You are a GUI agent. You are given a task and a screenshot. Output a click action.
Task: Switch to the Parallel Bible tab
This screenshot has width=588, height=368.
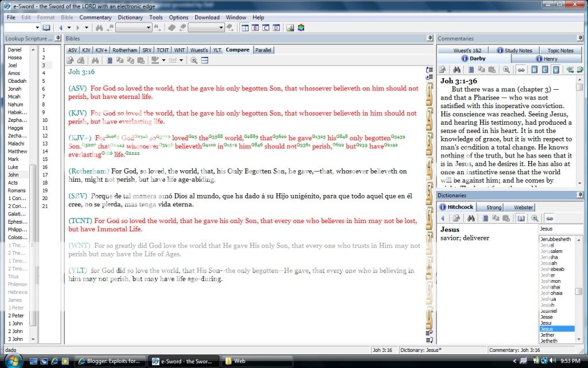(263, 50)
